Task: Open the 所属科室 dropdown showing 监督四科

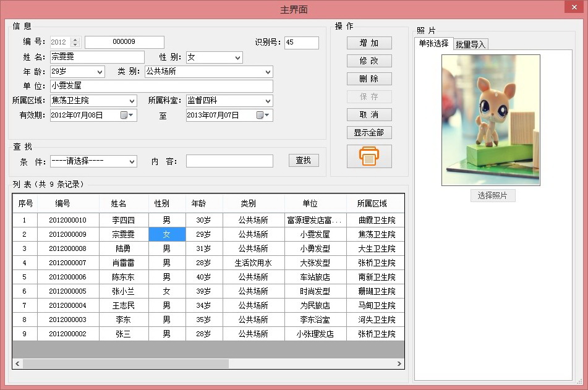Action: tap(268, 101)
